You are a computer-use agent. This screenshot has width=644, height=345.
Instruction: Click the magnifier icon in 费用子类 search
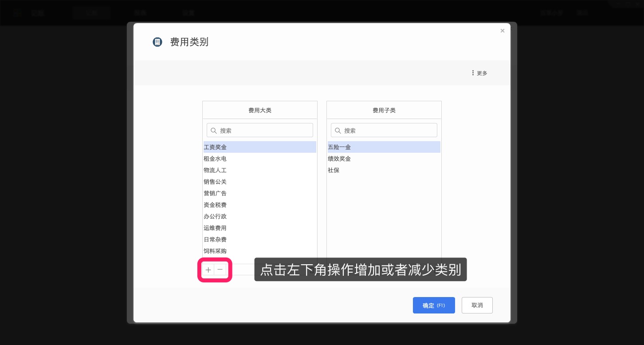[338, 131]
